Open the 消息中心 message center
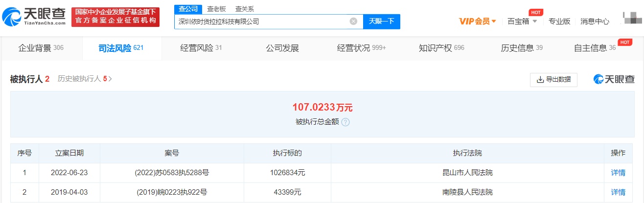 595,21
